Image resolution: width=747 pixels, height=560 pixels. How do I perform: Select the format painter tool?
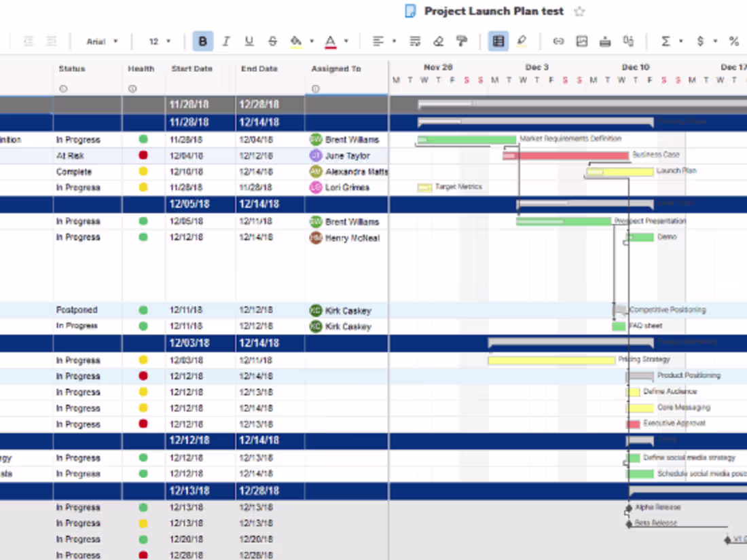pyautogui.click(x=461, y=41)
